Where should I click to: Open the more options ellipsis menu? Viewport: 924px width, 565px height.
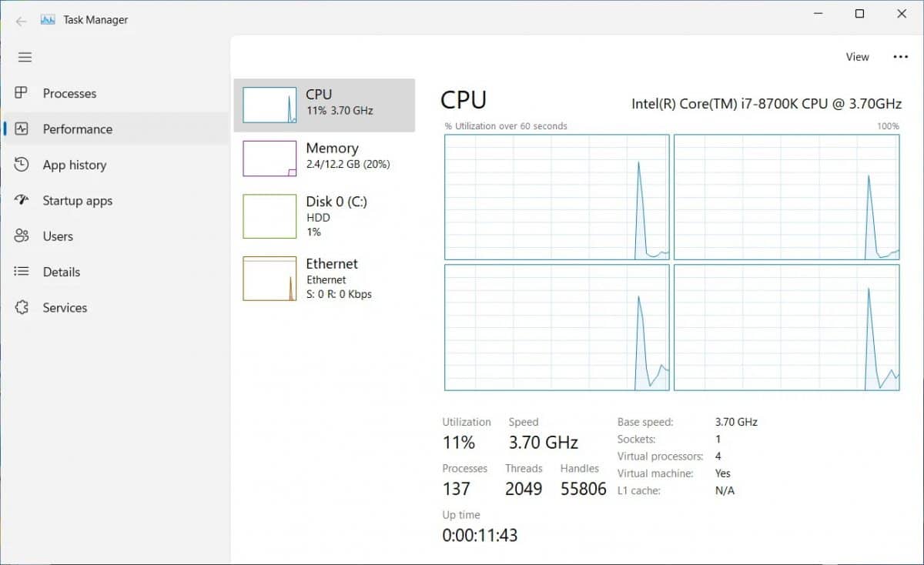pyautogui.click(x=901, y=56)
